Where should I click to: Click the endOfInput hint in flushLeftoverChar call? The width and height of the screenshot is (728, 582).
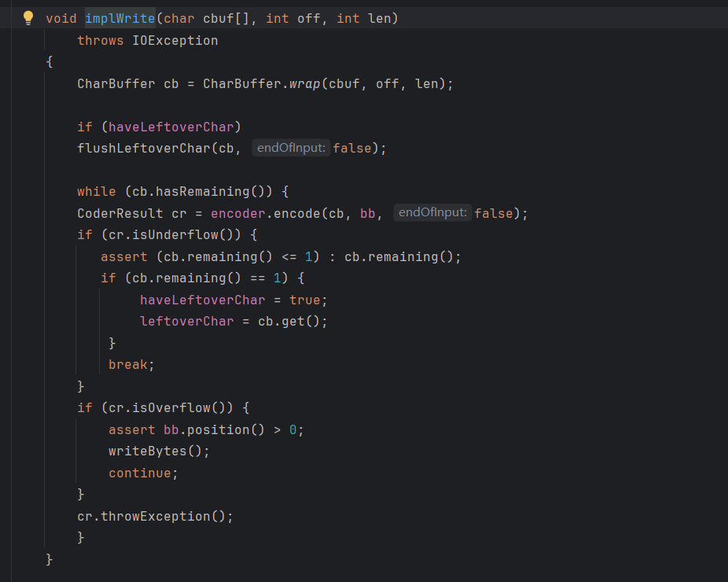[291, 148]
